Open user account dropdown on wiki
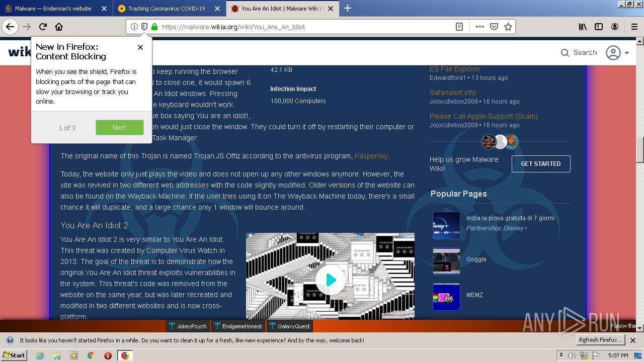644x362 pixels. pyautogui.click(x=617, y=53)
